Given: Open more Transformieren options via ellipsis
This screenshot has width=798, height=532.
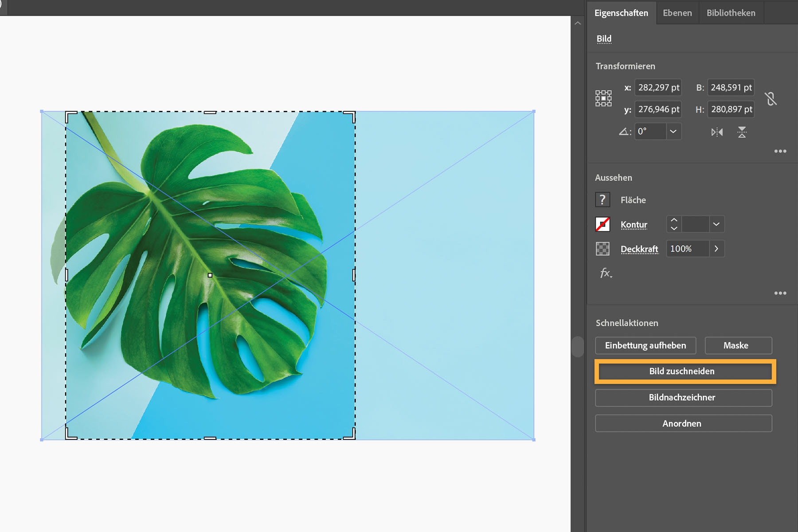Looking at the screenshot, I should tap(780, 151).
